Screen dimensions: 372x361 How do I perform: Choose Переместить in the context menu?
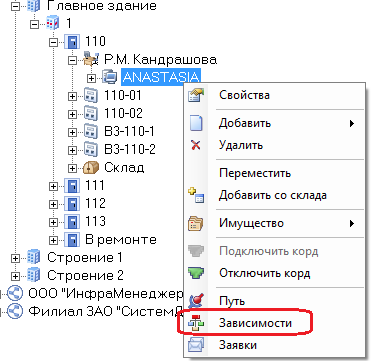click(x=274, y=173)
